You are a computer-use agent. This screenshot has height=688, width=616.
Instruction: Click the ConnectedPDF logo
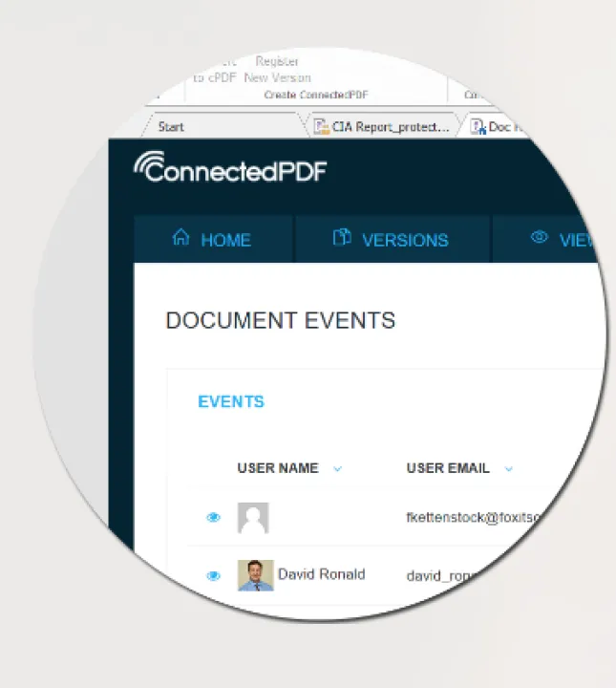[x=230, y=167]
